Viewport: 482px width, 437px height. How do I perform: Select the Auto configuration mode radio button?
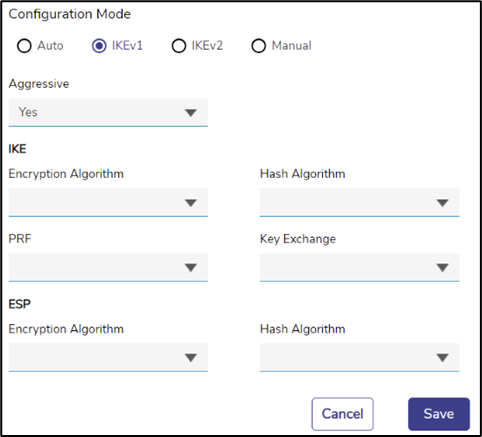tap(24, 46)
